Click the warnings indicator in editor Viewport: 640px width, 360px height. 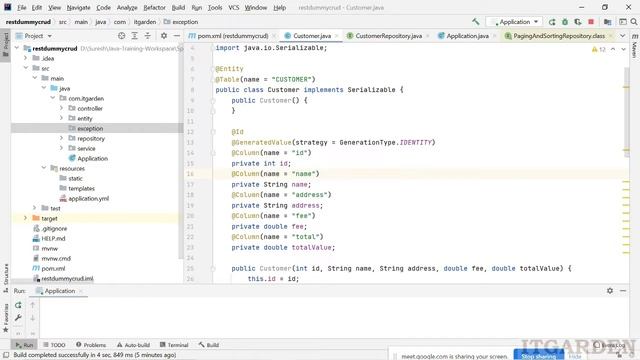coord(598,49)
